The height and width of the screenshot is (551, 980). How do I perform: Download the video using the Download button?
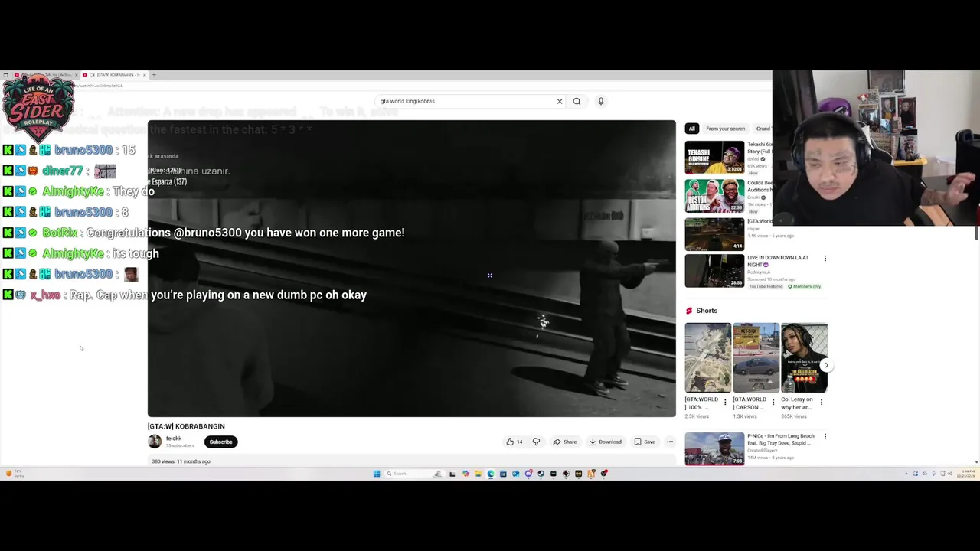[605, 442]
